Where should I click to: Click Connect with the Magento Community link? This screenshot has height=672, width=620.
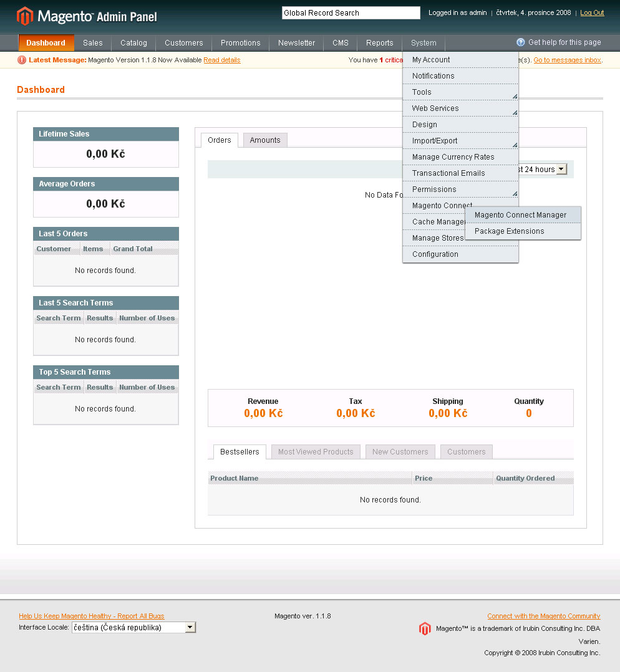coord(544,616)
